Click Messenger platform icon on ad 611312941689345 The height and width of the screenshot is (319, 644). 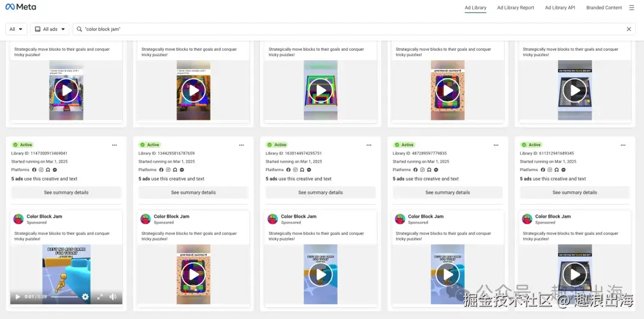tap(563, 169)
